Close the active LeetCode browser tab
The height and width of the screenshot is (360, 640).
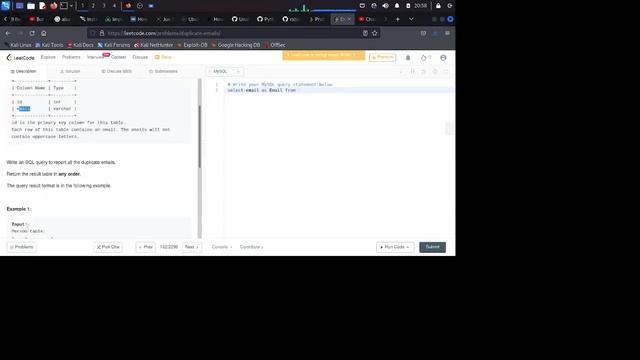pyautogui.click(x=349, y=19)
